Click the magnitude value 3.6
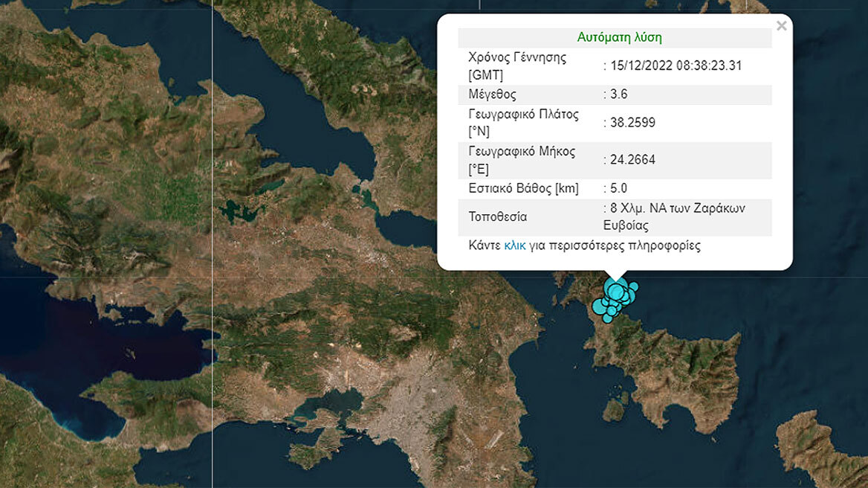The height and width of the screenshot is (488, 868). pyautogui.click(x=618, y=94)
